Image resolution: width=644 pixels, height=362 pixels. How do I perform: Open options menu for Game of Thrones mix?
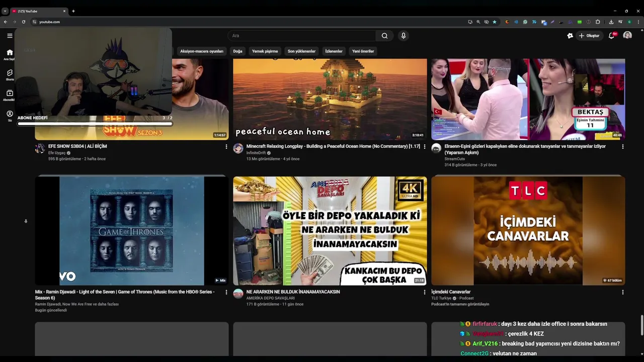[x=226, y=292]
